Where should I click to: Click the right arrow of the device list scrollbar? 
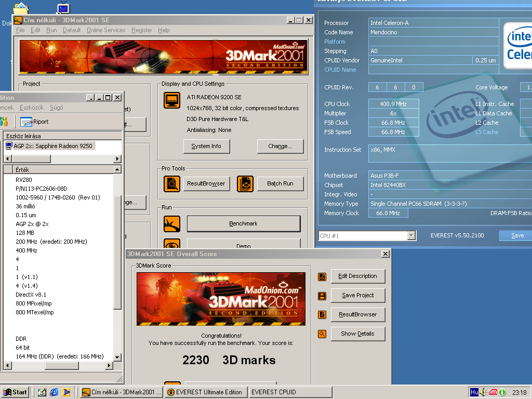pos(117,159)
